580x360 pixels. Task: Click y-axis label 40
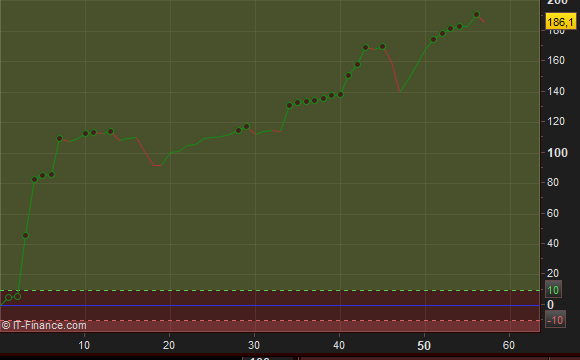tap(553, 243)
